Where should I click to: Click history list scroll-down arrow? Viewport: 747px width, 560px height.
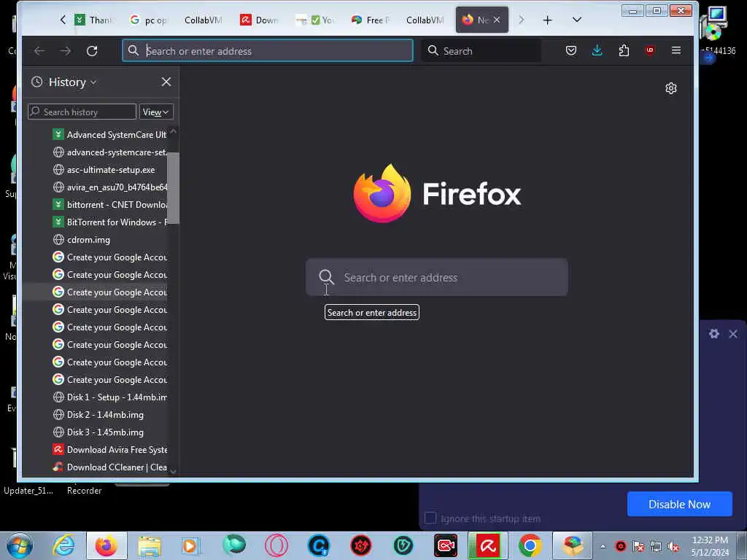click(174, 472)
